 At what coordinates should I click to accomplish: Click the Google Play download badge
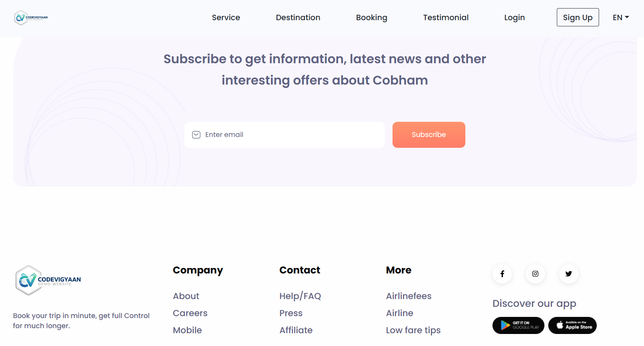[518, 325]
